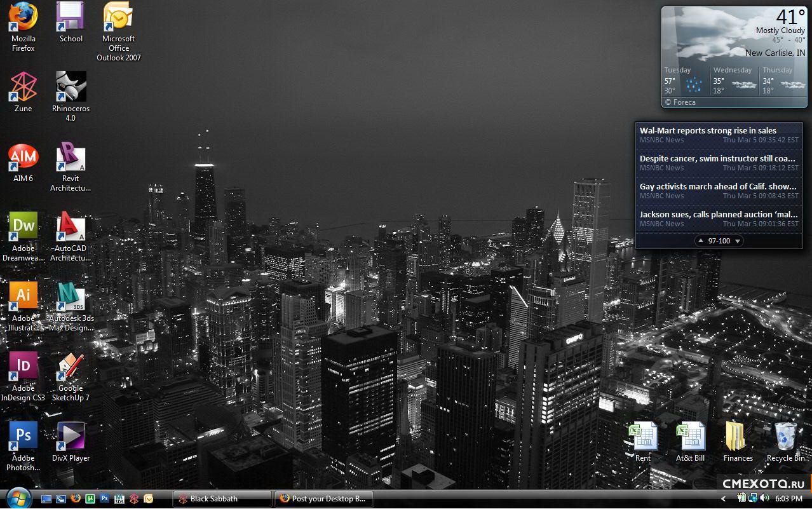
Task: Open the Adobe Dreamweaver desktop shortcut
Action: click(x=24, y=227)
